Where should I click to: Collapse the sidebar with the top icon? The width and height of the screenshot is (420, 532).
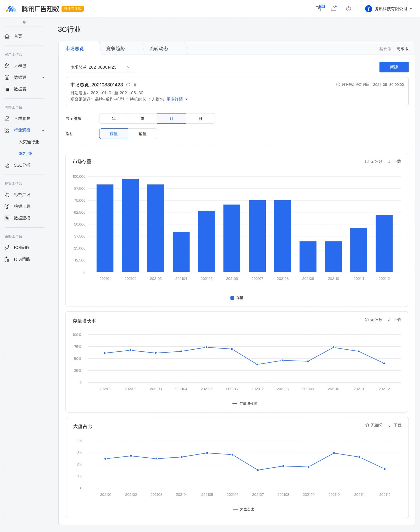tap(25, 22)
